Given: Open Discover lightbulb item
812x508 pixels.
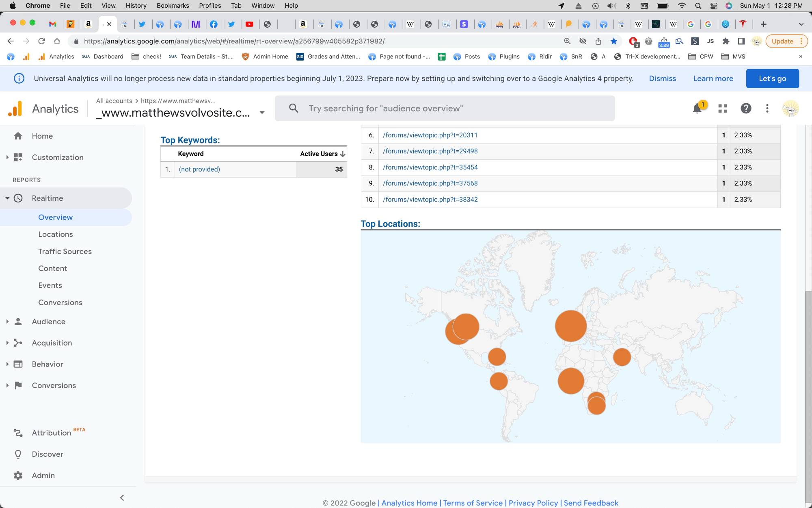Looking at the screenshot, I should (x=47, y=454).
